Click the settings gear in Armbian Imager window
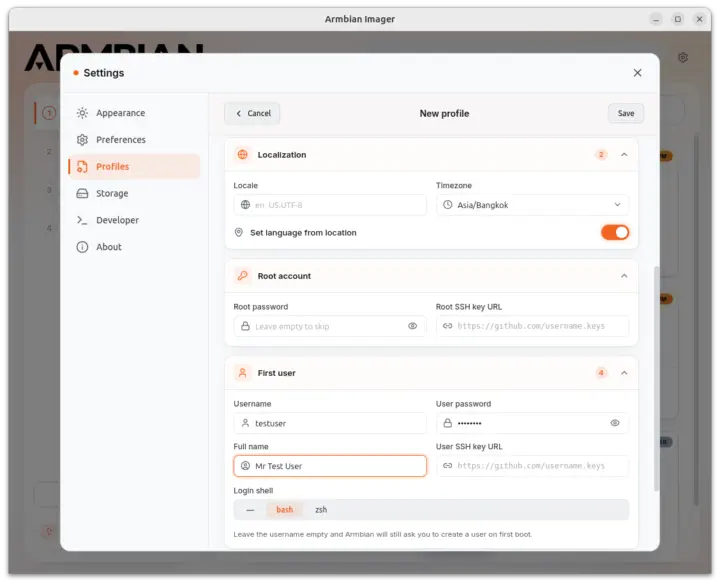The width and height of the screenshot is (720, 584). (x=683, y=58)
